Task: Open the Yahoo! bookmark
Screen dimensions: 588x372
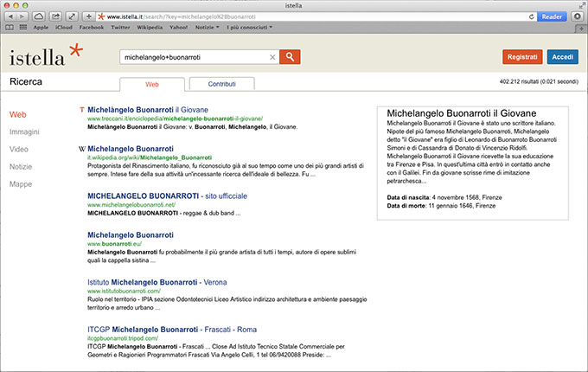Action: 178,28
